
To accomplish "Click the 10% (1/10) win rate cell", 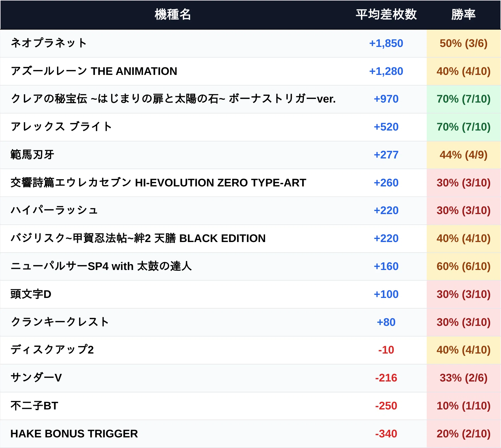I will click(464, 406).
